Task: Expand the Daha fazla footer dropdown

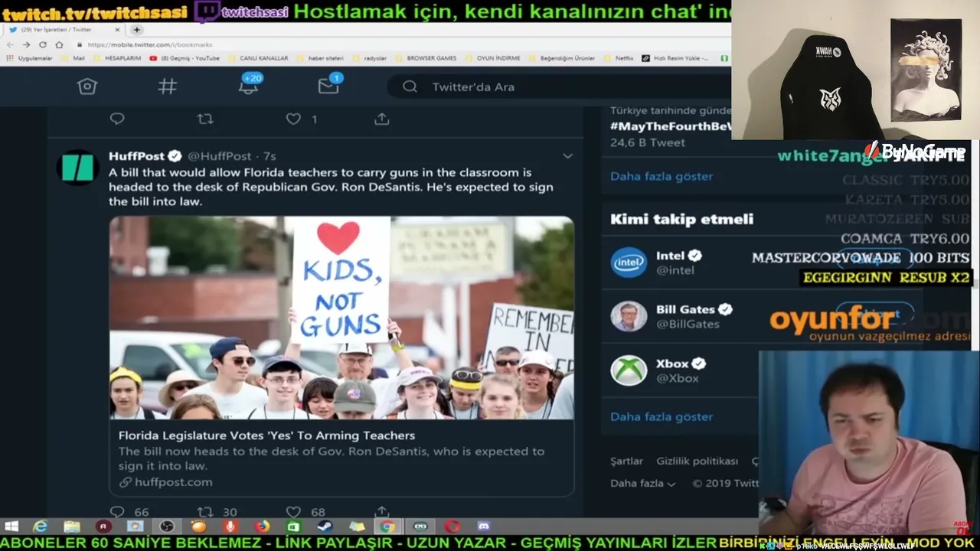Action: pyautogui.click(x=643, y=484)
